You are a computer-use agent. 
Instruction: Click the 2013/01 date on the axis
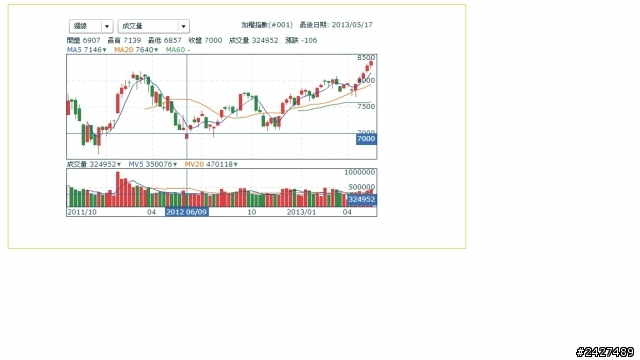point(301,212)
